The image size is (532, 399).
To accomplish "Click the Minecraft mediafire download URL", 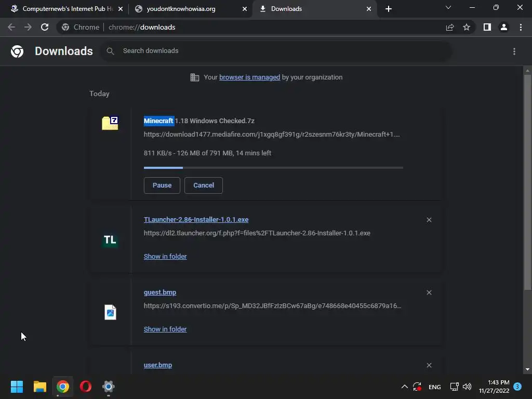I will [272, 135].
